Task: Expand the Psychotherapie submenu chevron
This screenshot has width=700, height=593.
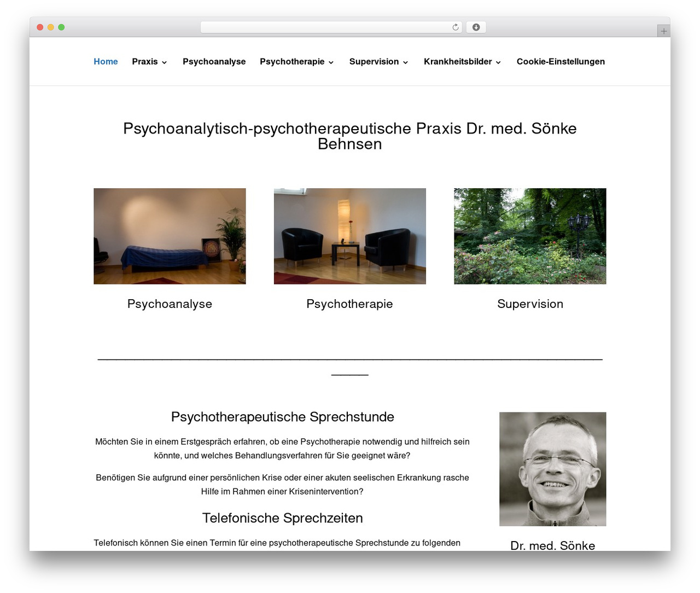Action: (x=331, y=62)
